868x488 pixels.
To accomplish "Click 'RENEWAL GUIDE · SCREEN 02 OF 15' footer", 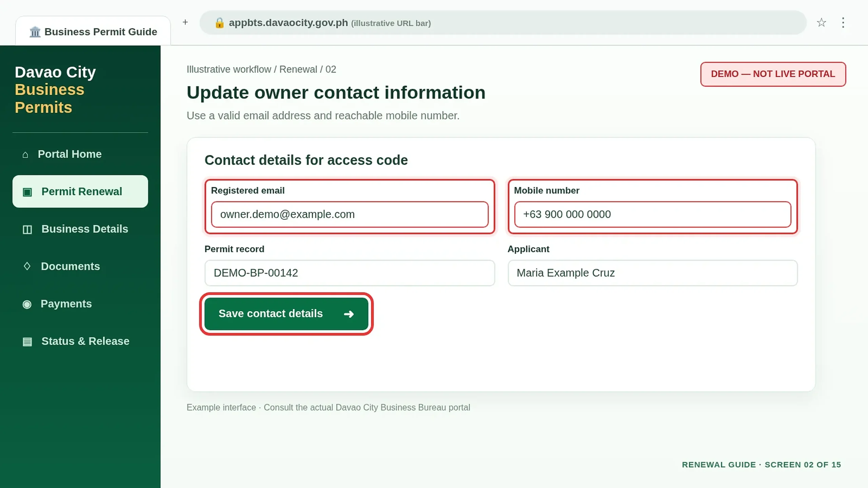I will [761, 465].
